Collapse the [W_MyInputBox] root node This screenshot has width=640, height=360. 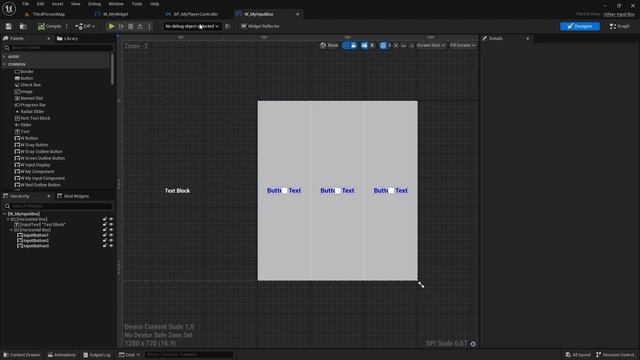pos(4,214)
